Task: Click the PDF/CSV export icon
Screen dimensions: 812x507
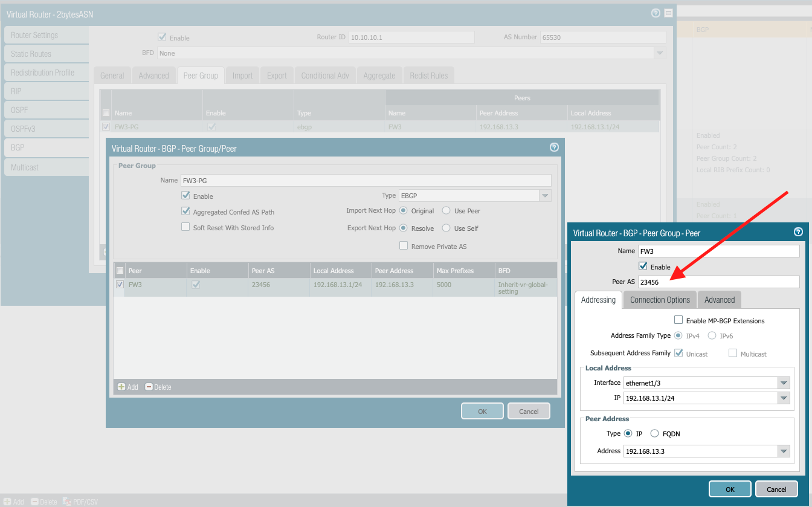Action: (66, 502)
